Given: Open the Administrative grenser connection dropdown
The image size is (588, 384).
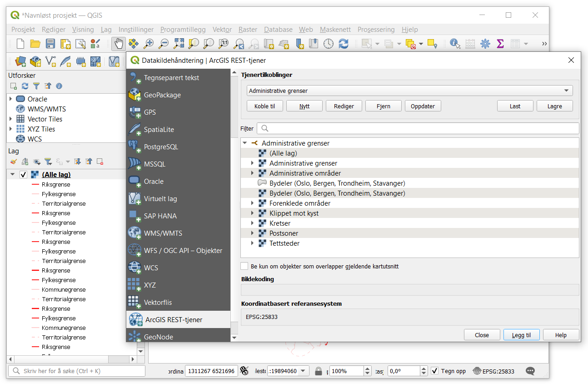Looking at the screenshot, I should tap(410, 91).
